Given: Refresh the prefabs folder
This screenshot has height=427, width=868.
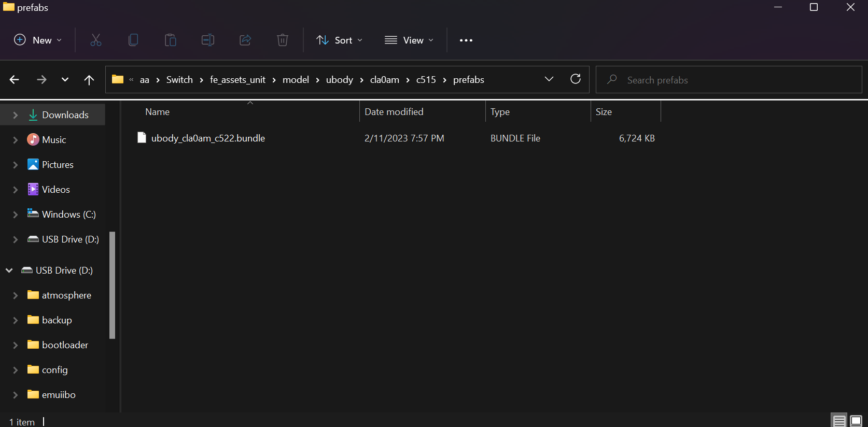Looking at the screenshot, I should pyautogui.click(x=576, y=79).
